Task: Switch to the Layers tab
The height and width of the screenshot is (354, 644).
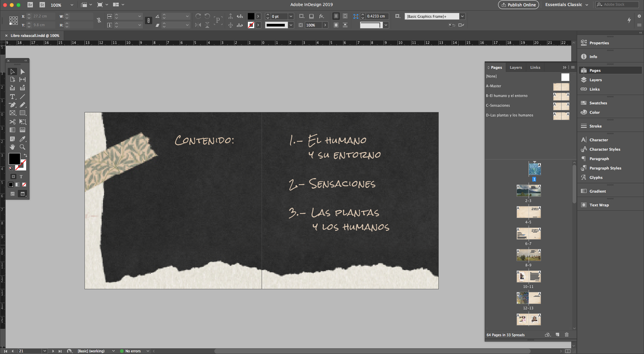Action: pos(516,67)
